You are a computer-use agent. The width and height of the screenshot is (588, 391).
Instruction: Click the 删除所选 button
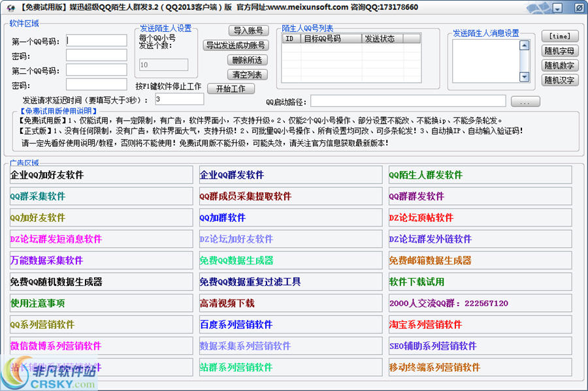coord(247,60)
